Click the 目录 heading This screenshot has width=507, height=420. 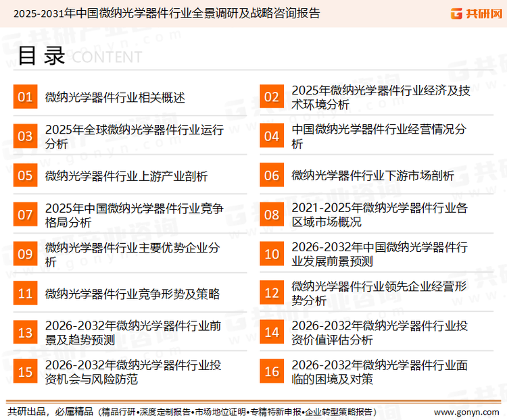[x=42, y=56]
